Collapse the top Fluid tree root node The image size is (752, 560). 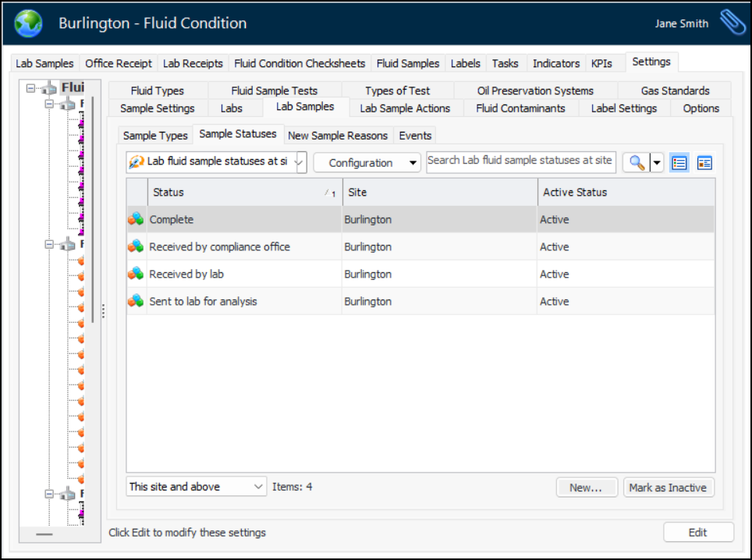click(31, 88)
